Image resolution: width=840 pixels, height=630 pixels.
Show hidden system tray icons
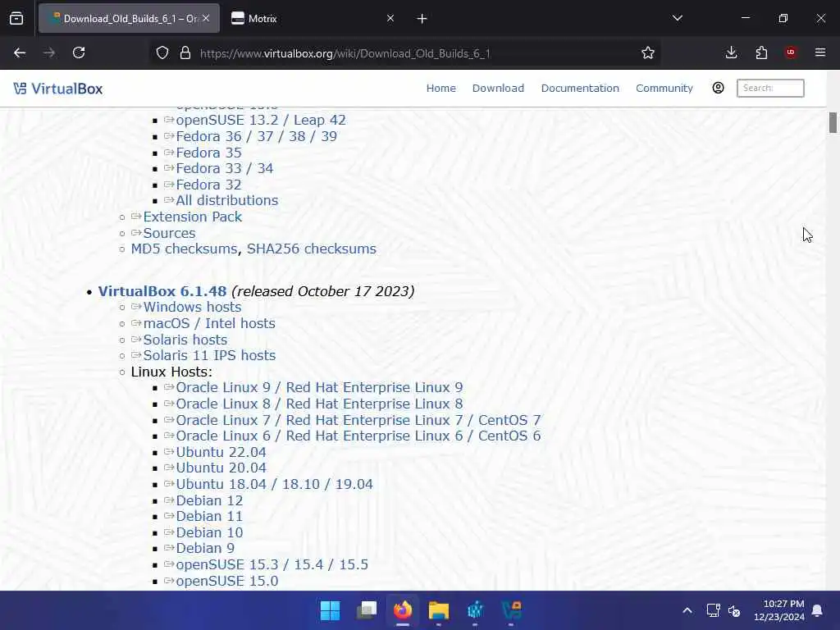click(687, 610)
